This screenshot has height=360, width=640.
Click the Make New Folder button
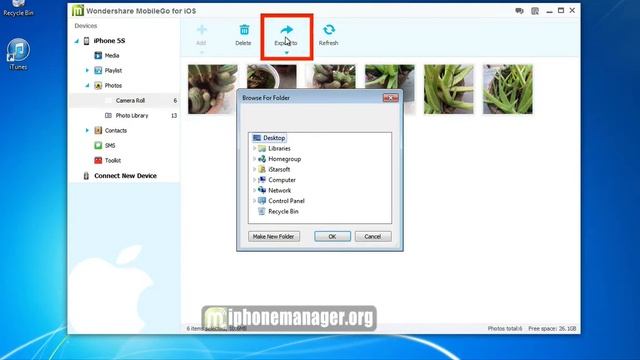pyautogui.click(x=273, y=236)
